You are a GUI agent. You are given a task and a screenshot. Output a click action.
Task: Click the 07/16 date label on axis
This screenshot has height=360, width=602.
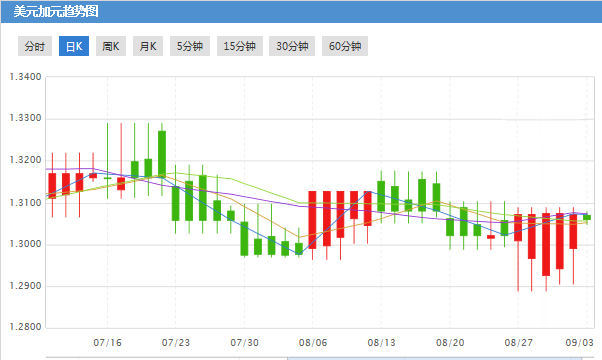[107, 342]
